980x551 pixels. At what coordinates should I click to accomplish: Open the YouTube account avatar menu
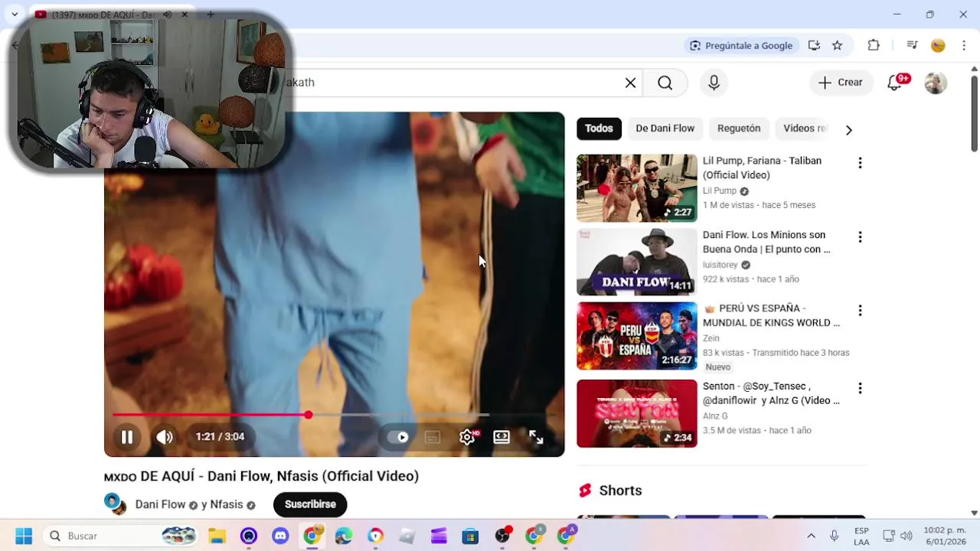tap(936, 83)
